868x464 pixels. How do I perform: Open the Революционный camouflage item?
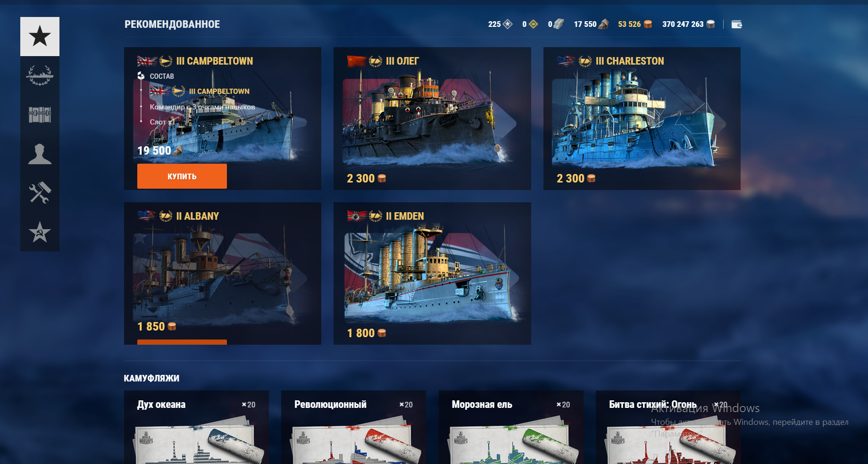coord(353,427)
